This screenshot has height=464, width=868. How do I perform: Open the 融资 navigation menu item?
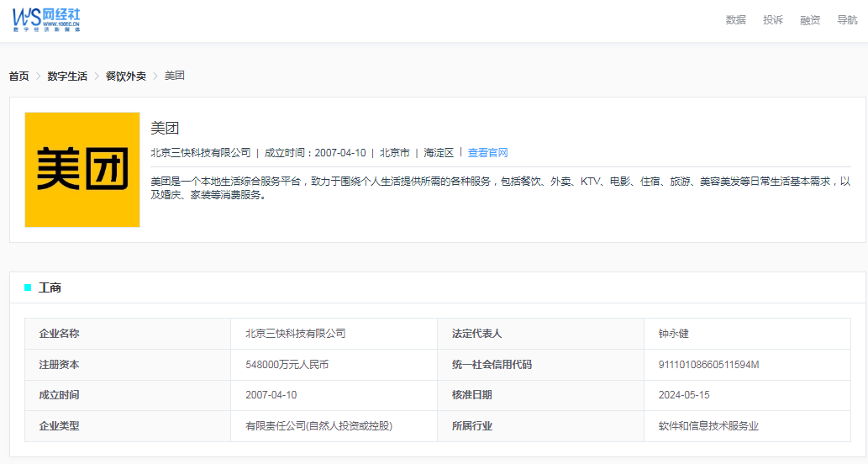(810, 20)
